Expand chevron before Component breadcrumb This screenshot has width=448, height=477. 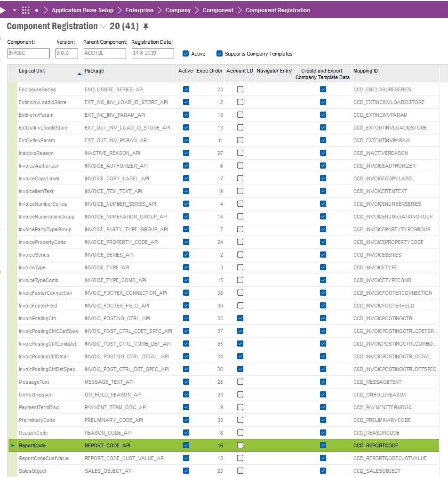[x=197, y=10]
